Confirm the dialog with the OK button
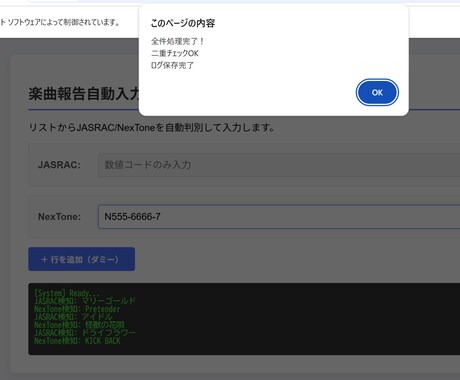This screenshot has width=460, height=380. tap(377, 92)
